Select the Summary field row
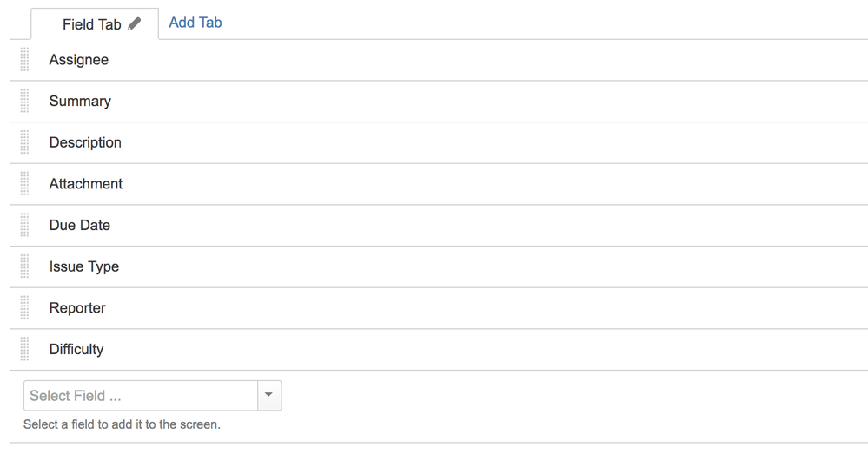 click(x=439, y=102)
